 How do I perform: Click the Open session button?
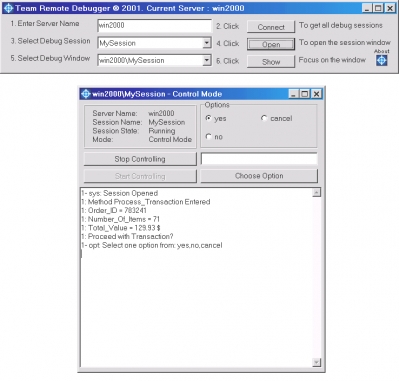pyautogui.click(x=271, y=44)
